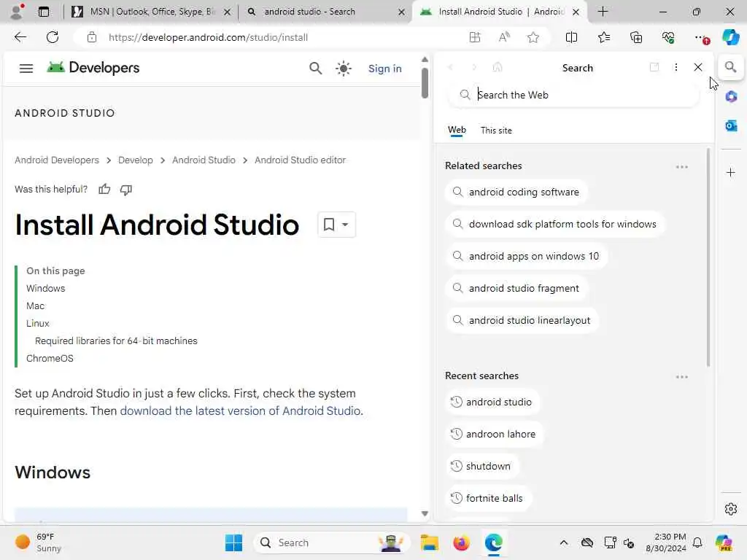Click the Android Developers logo
This screenshot has height=560, width=747.
tap(93, 68)
